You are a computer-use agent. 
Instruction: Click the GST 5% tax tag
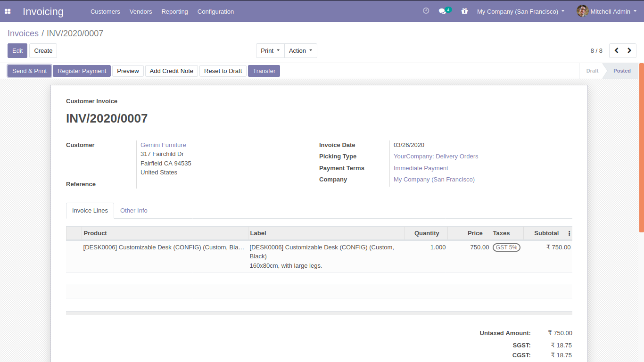coord(506,247)
